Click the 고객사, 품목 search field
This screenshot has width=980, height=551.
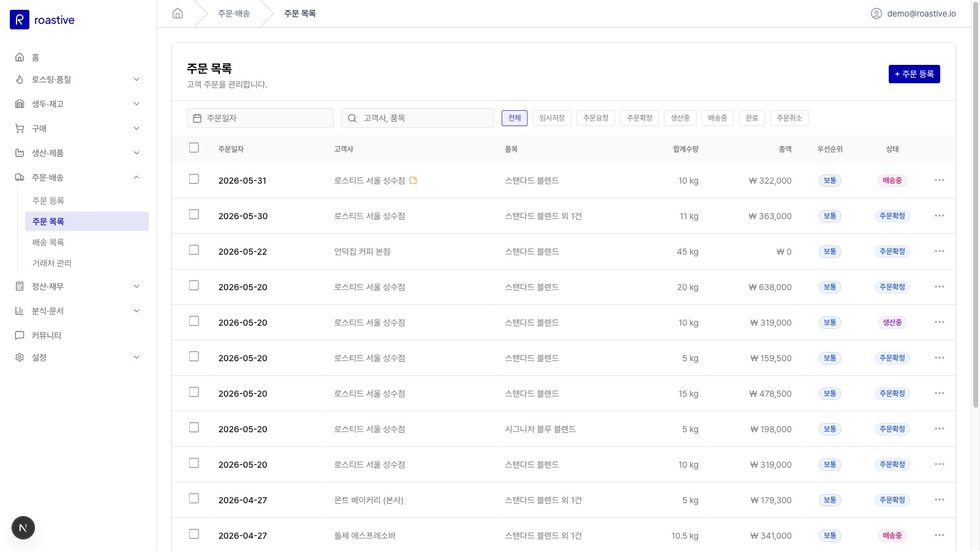[x=418, y=118]
